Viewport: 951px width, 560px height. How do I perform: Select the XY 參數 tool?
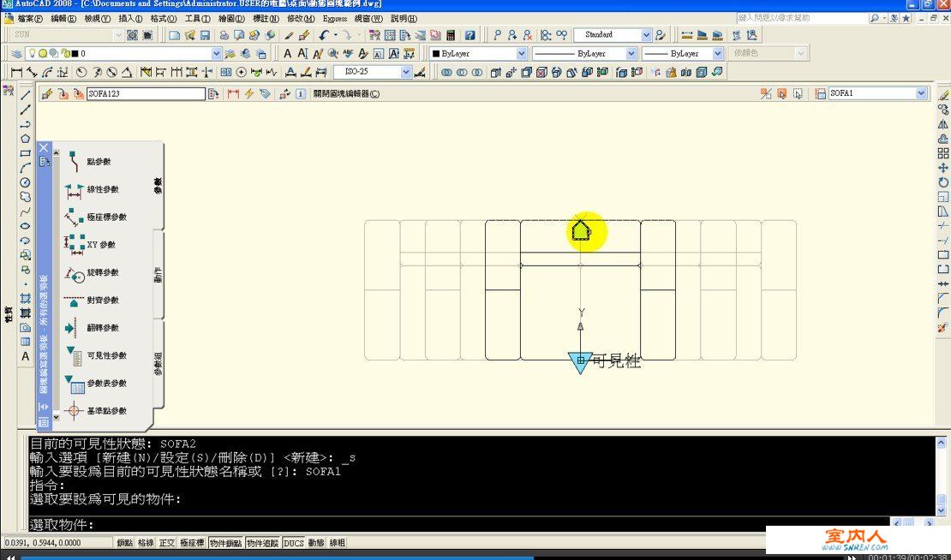(x=89, y=245)
